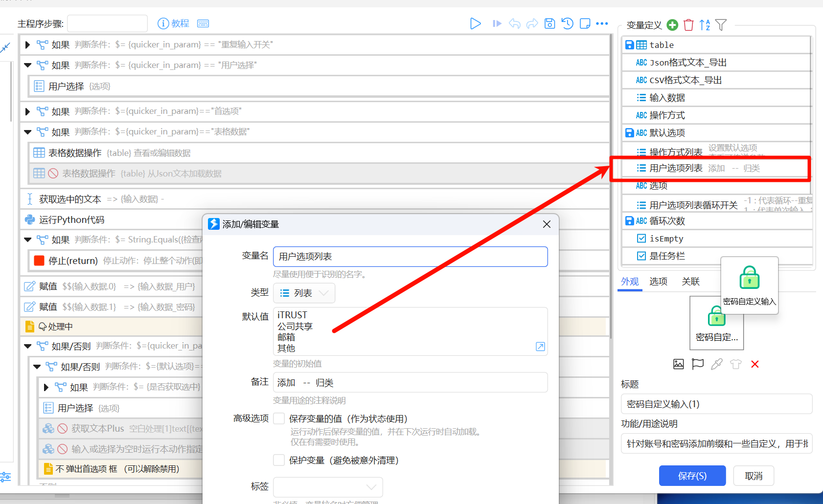Delete the variable with red trash icon
This screenshot has width=823, height=504.
[x=688, y=25]
